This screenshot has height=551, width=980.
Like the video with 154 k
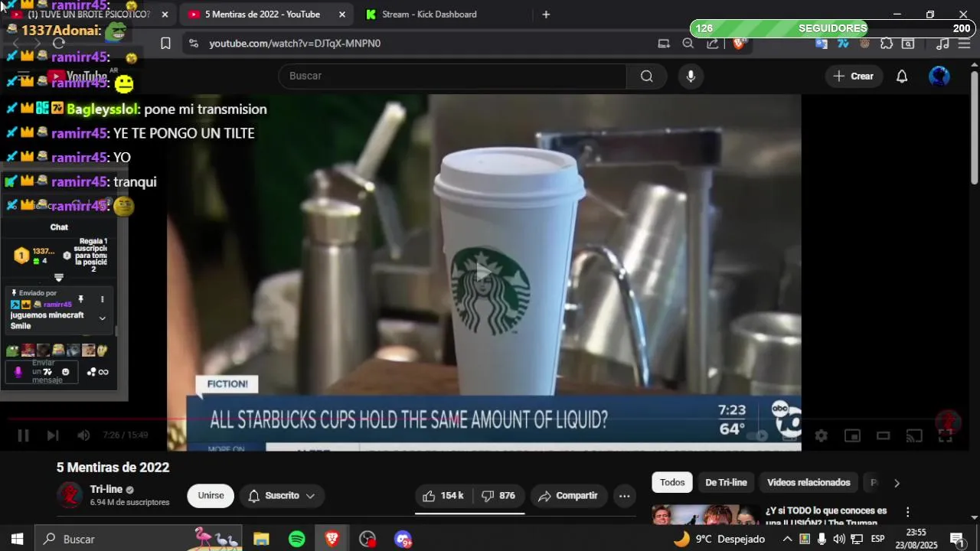444,496
